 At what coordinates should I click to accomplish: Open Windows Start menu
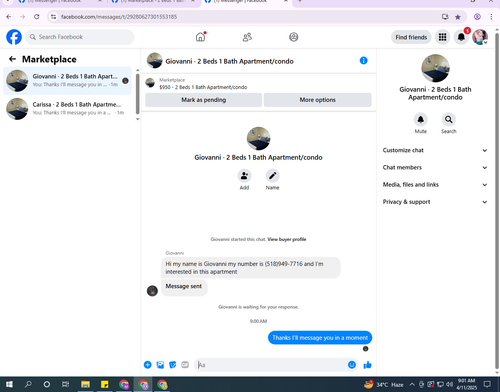pyautogui.click(x=9, y=384)
